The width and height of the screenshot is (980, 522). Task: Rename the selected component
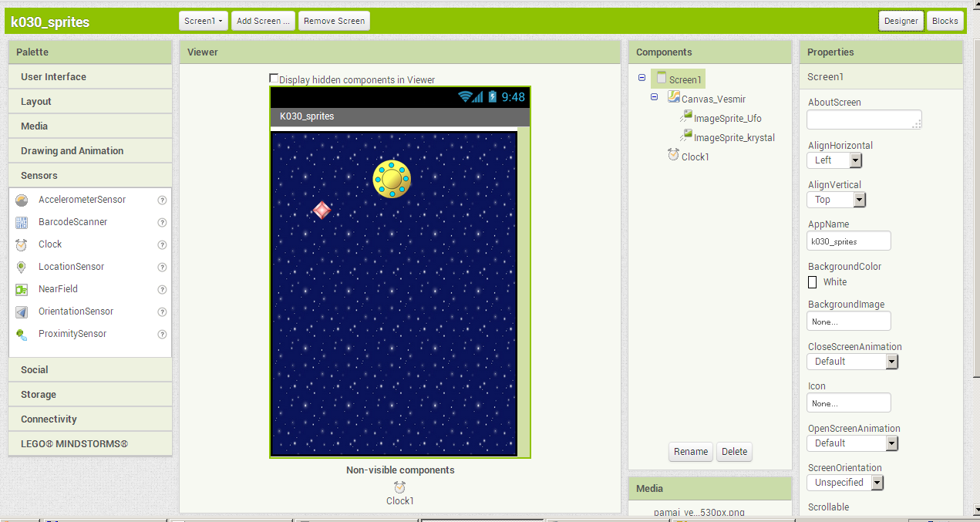(691, 452)
